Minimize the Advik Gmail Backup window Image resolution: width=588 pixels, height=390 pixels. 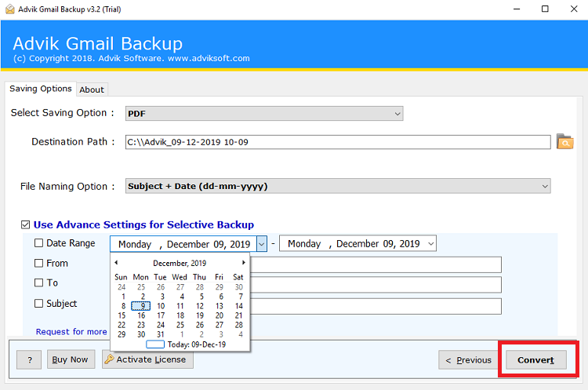[517, 9]
